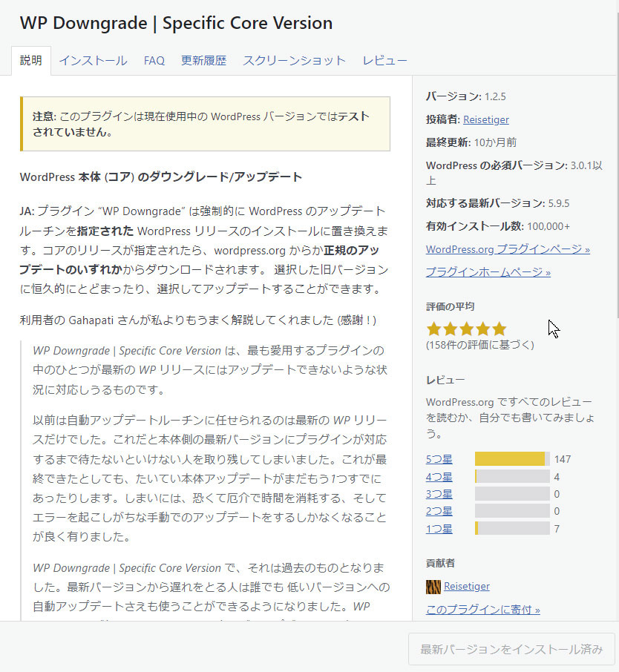Open このプラグインに寄付 link
This screenshot has width=619, height=672.
point(483,610)
